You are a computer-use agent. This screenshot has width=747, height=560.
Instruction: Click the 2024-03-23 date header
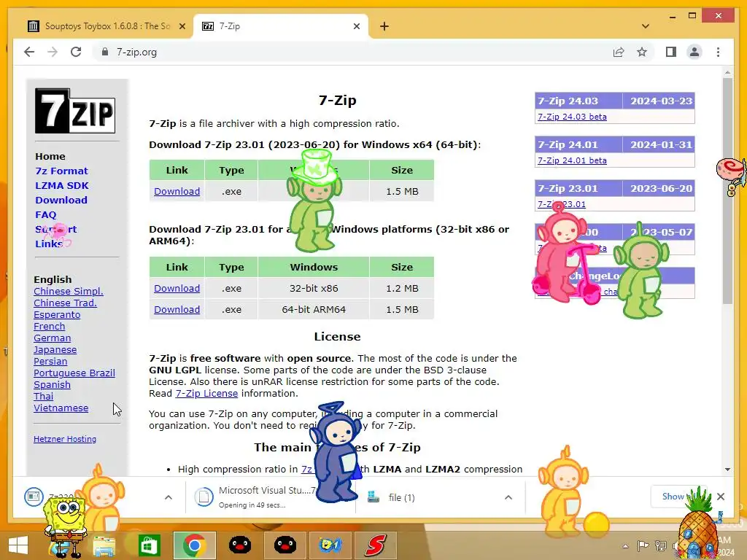[661, 101]
